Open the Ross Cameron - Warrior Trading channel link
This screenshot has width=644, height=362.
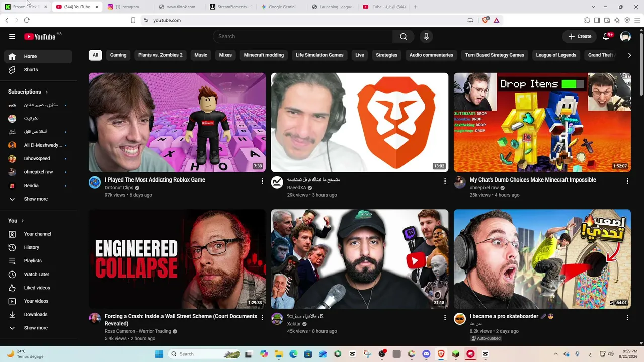(x=138, y=331)
